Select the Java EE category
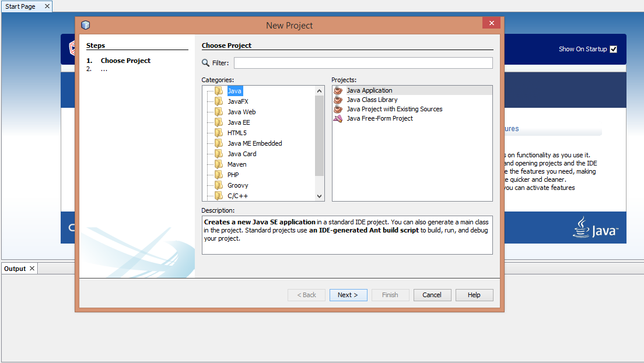Viewport: 644px width, 363px height. (239, 122)
